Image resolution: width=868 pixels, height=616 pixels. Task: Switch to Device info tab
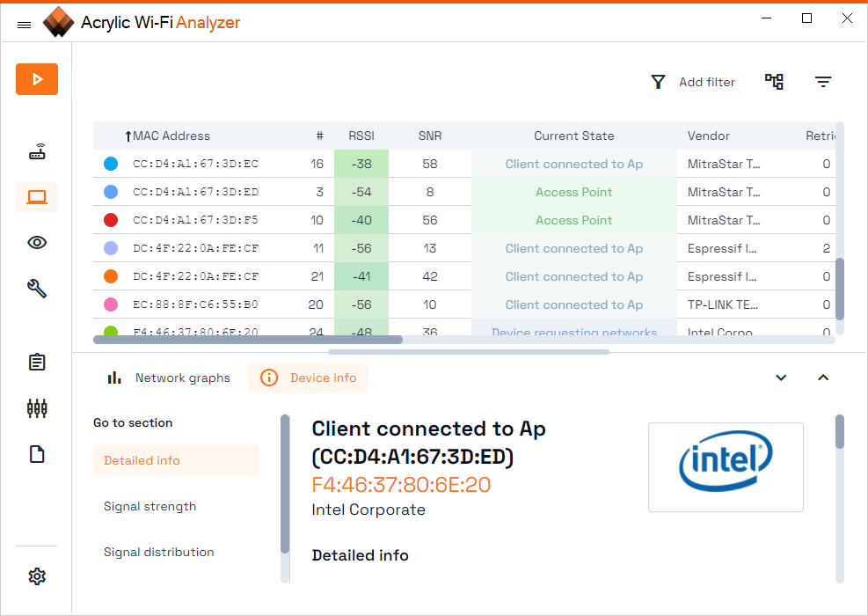coord(308,378)
